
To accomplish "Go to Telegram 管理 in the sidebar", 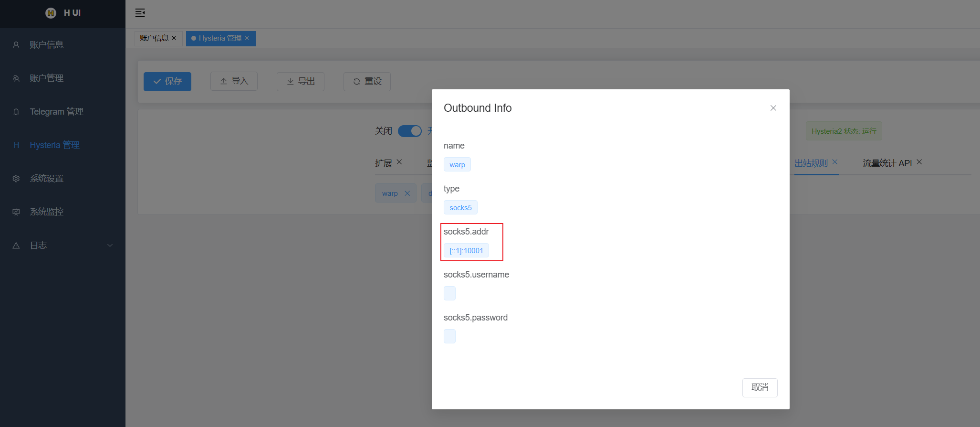I will (63, 112).
